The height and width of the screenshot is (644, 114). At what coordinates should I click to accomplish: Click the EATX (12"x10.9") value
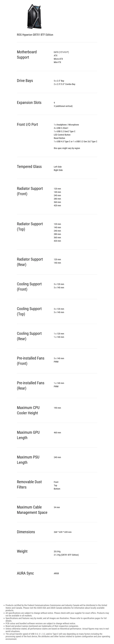[x=61, y=52]
